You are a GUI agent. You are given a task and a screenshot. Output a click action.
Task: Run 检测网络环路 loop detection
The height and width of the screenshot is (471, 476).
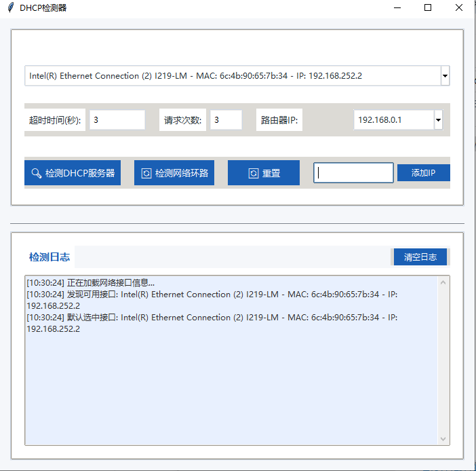point(174,172)
